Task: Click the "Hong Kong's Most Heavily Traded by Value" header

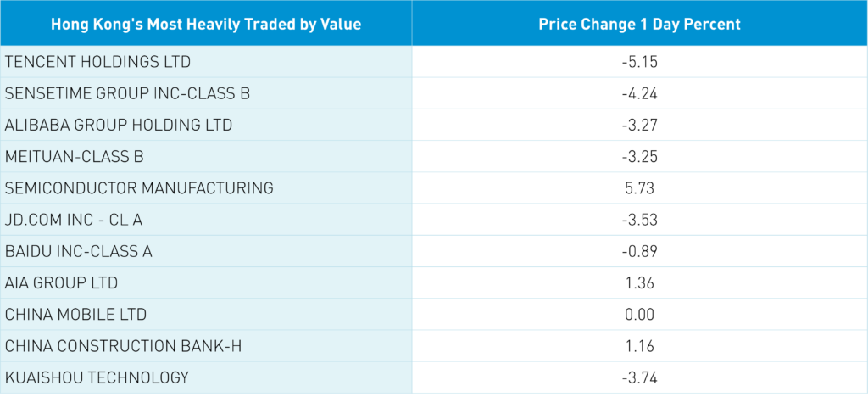Action: (x=206, y=25)
